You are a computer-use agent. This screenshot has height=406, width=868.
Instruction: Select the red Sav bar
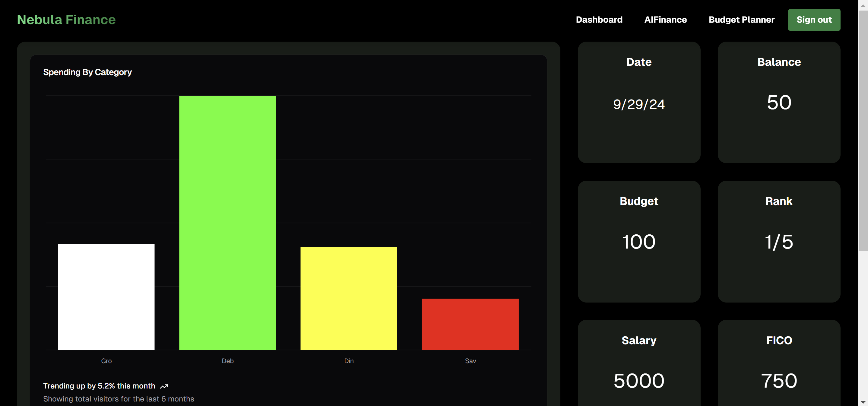(x=470, y=324)
